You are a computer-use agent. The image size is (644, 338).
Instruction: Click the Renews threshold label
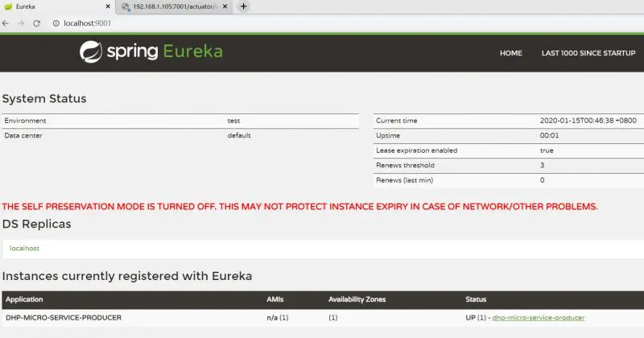point(406,165)
